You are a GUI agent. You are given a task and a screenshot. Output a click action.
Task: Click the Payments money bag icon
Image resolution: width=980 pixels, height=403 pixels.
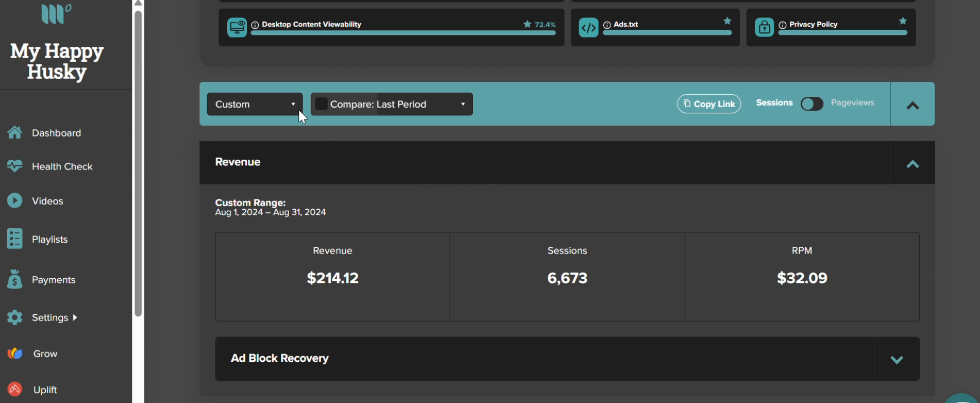tap(15, 279)
